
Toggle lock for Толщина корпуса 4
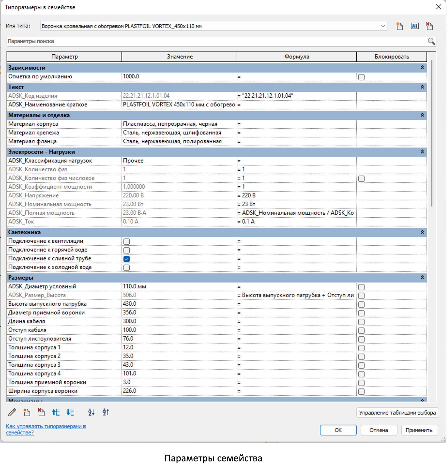click(361, 374)
